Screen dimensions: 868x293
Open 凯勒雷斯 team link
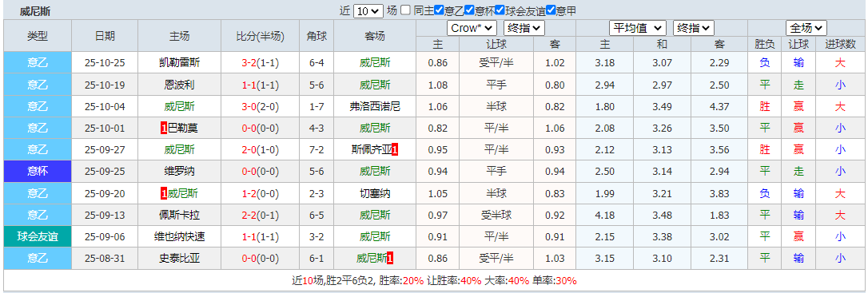tap(179, 63)
